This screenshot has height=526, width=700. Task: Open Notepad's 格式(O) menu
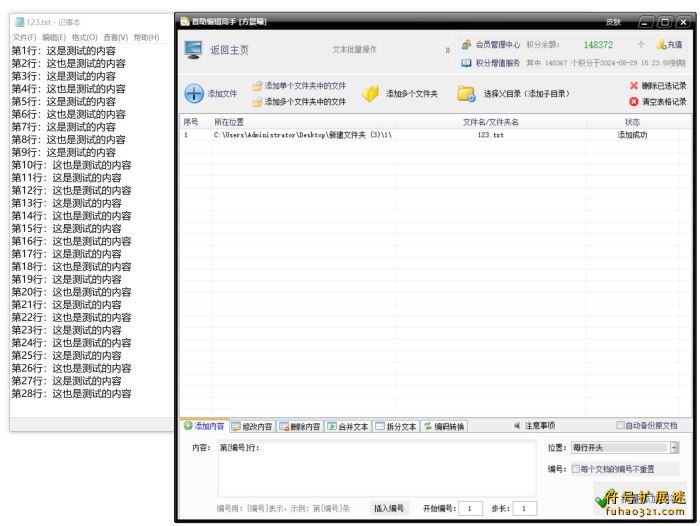(84, 37)
